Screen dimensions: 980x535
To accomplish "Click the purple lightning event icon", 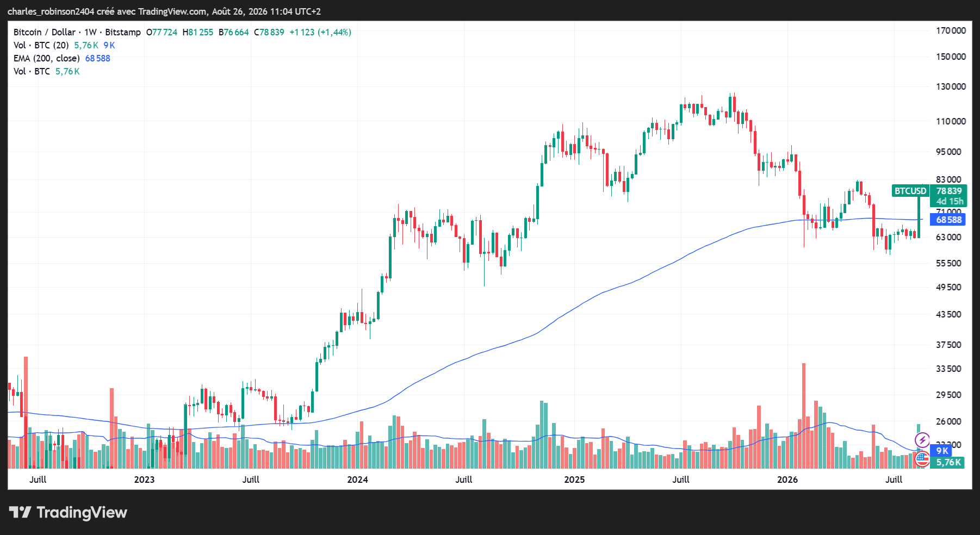I will coord(922,440).
